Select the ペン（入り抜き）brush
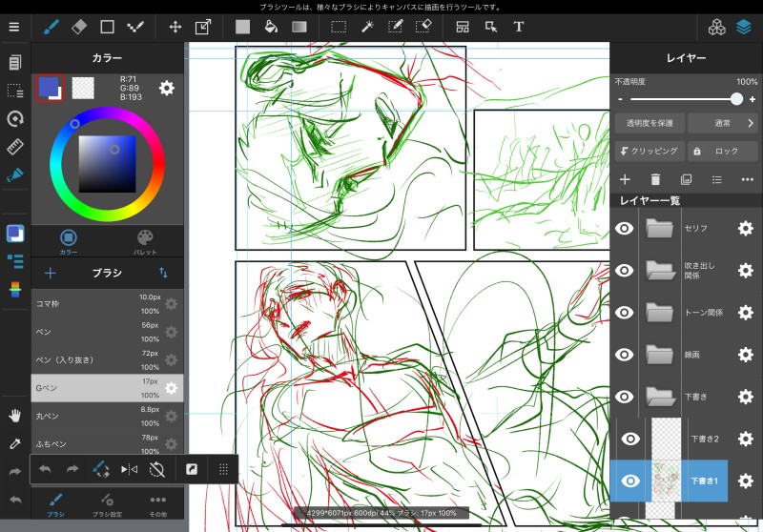This screenshot has width=763, height=532. coord(107,359)
